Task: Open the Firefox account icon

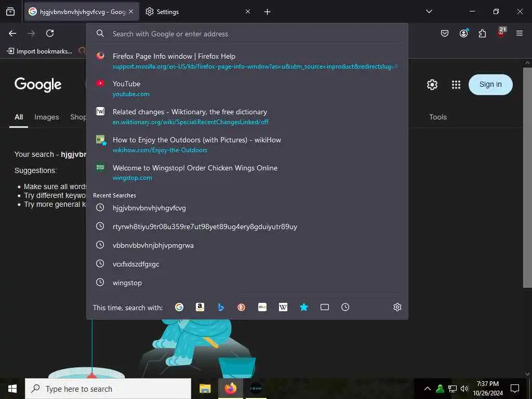Action: point(463,33)
